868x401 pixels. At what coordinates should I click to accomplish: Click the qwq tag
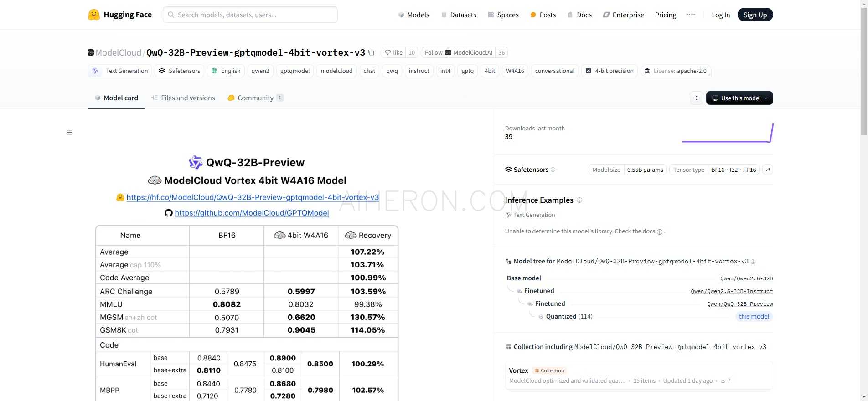pyautogui.click(x=392, y=71)
